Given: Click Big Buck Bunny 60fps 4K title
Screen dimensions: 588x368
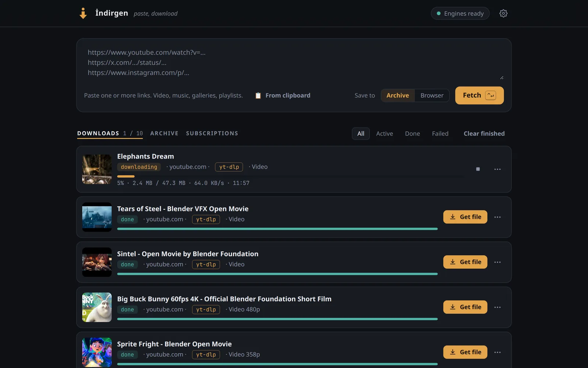Looking at the screenshot, I should (x=224, y=299).
